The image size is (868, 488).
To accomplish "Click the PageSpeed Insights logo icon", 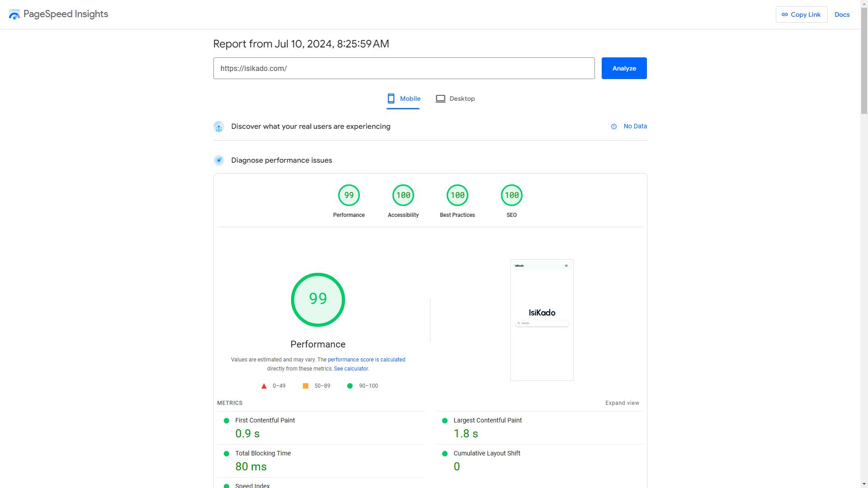I will tap(14, 14).
